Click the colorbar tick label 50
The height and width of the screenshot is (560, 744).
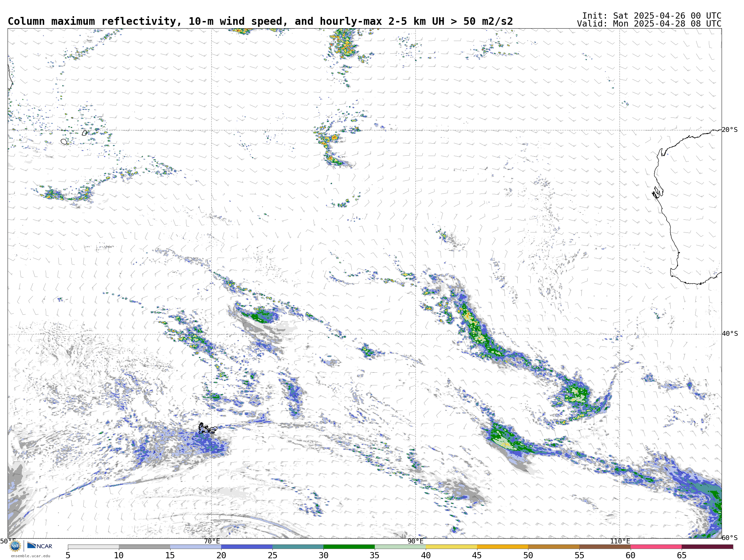coord(528,555)
